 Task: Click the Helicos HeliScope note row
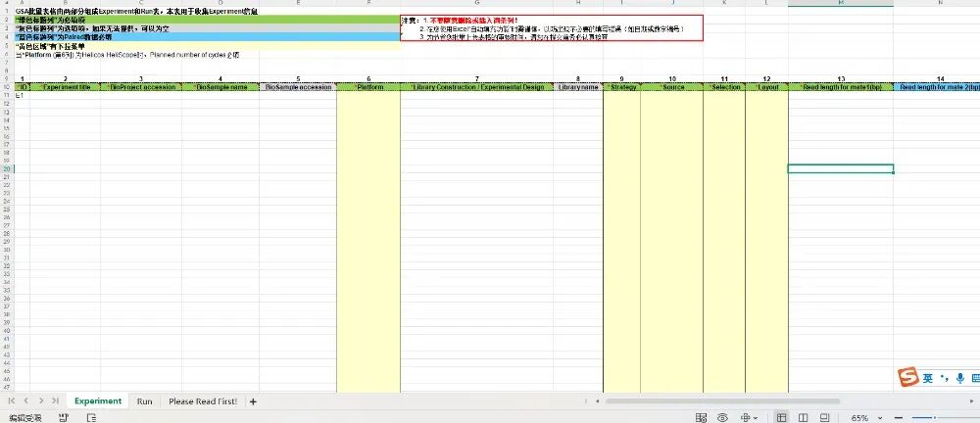tap(127, 55)
